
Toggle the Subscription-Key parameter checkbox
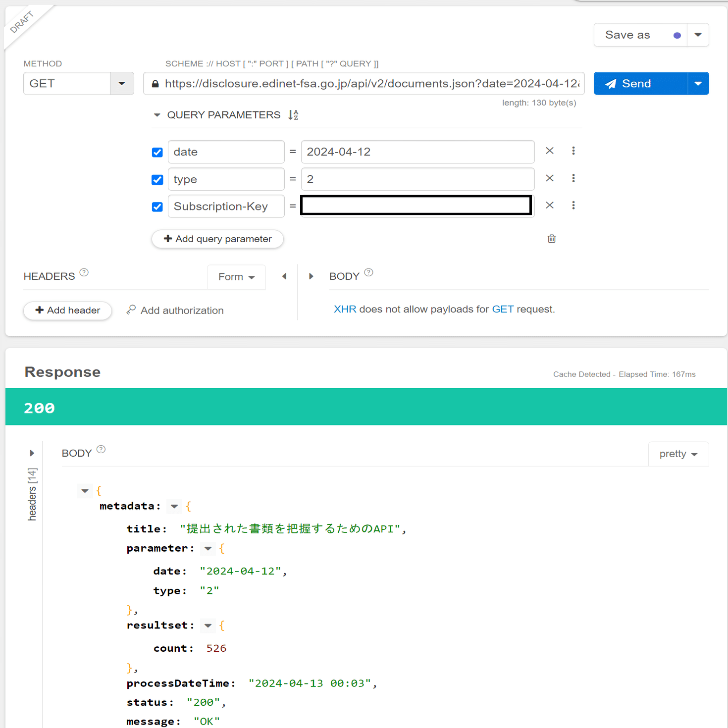(x=157, y=207)
